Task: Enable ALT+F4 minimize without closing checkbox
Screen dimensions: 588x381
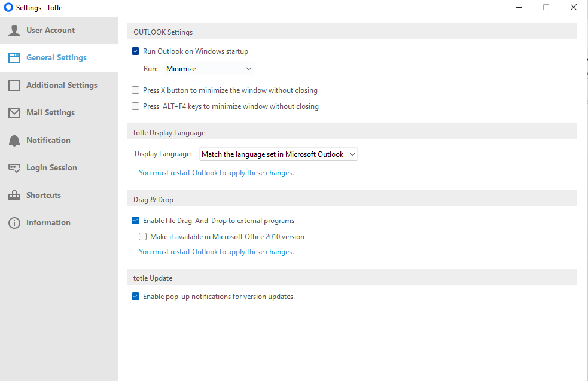Action: 135,106
